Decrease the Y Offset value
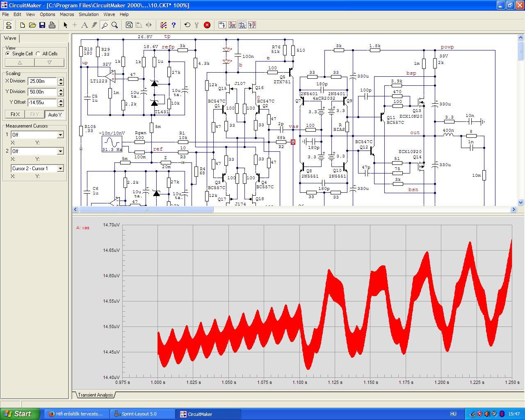The width and height of the screenshot is (525, 420). (61, 105)
